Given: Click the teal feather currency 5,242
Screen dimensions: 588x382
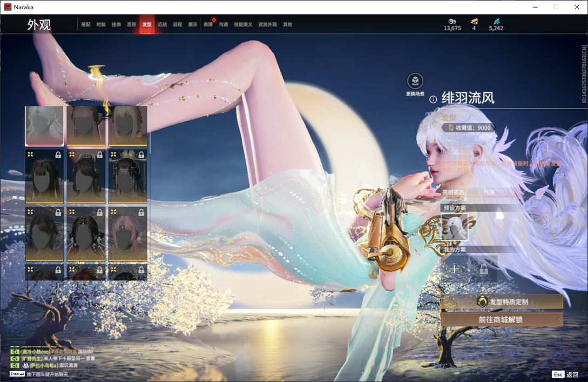Looking at the screenshot, I should (x=496, y=25).
